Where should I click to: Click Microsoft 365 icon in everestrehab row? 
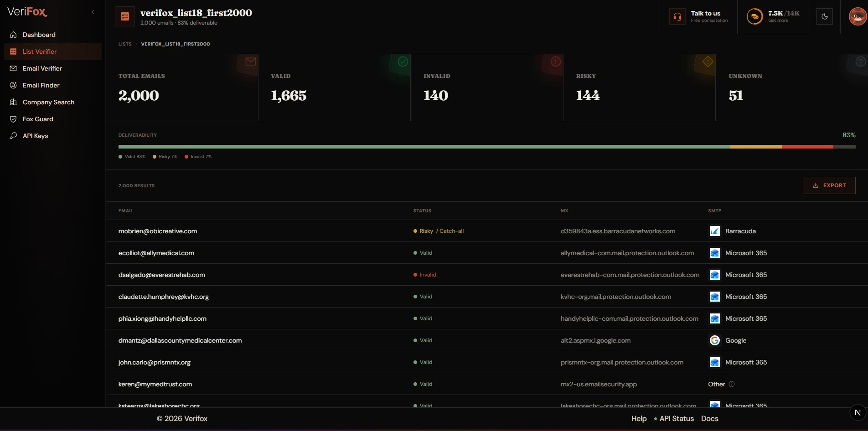coord(714,275)
